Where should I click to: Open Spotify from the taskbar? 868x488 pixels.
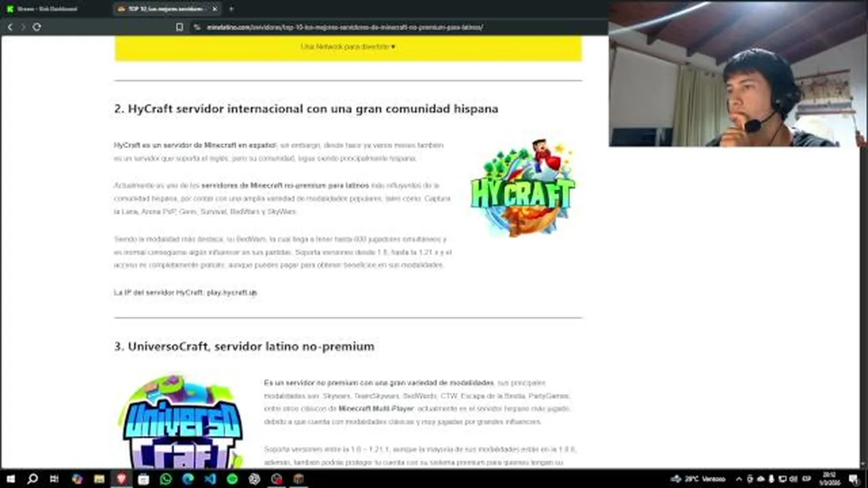coord(232,479)
